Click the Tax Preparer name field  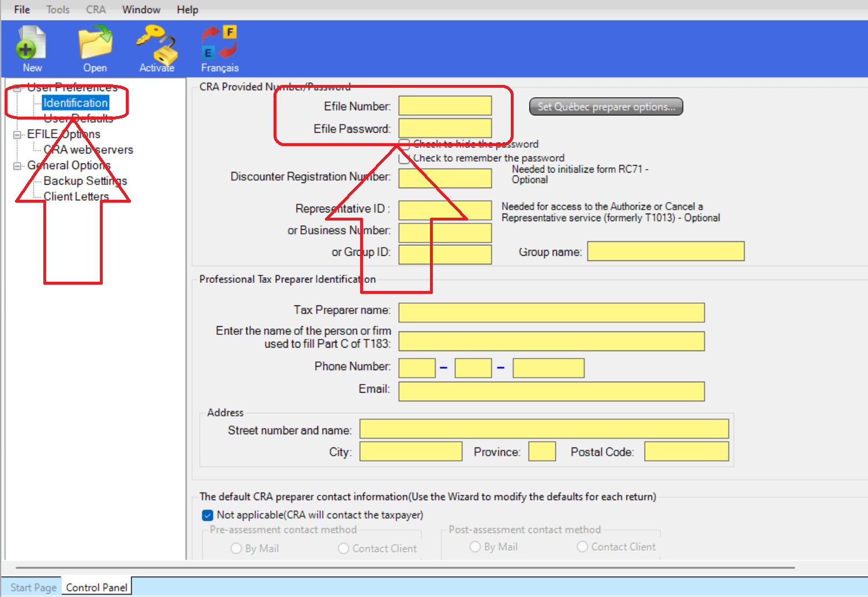(551, 312)
